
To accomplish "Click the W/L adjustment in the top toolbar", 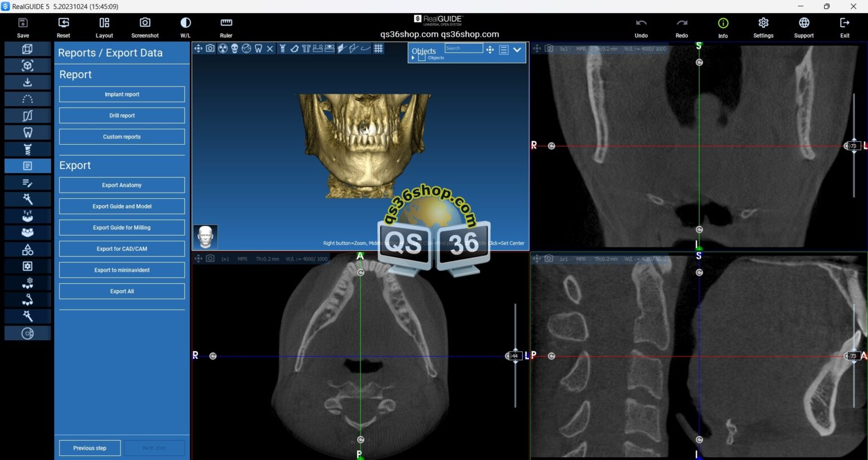I will coord(185,27).
